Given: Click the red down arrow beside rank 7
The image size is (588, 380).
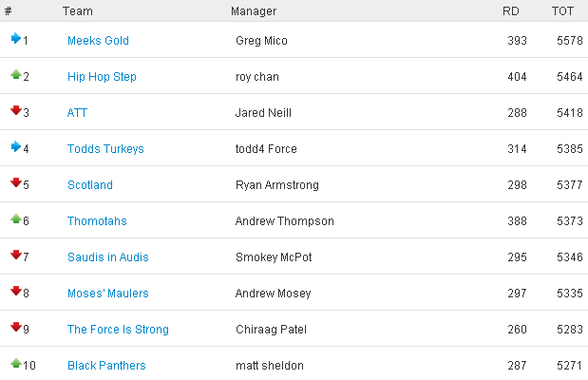Looking at the screenshot, I should pos(16,255).
